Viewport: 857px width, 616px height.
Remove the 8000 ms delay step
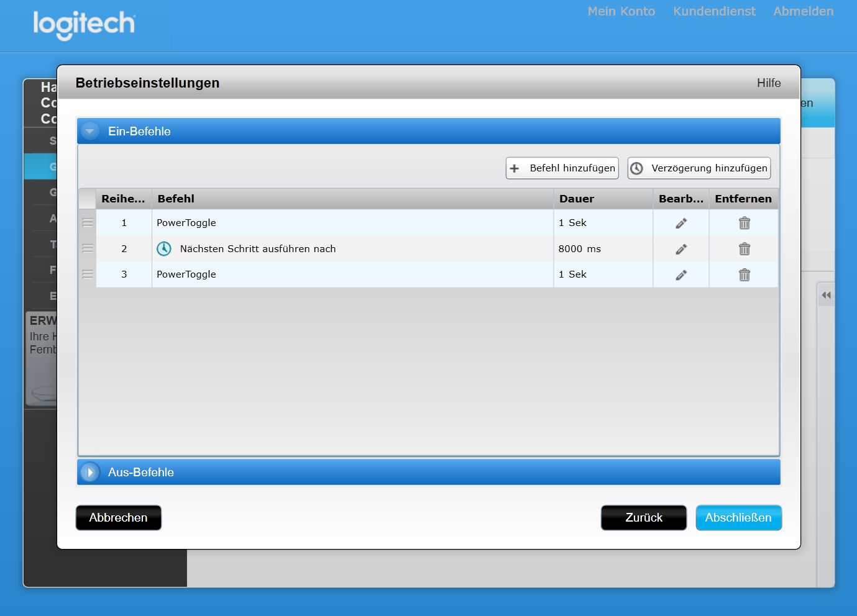[744, 249]
